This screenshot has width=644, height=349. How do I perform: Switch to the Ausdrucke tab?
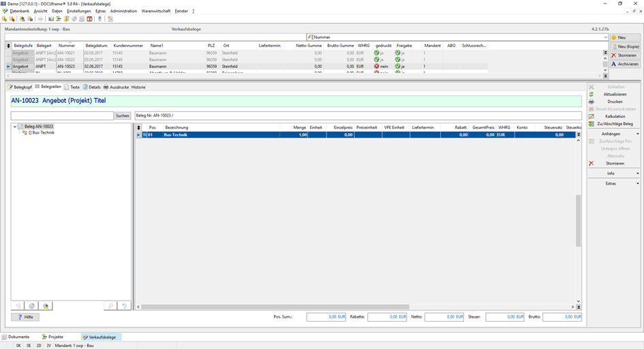[117, 87]
